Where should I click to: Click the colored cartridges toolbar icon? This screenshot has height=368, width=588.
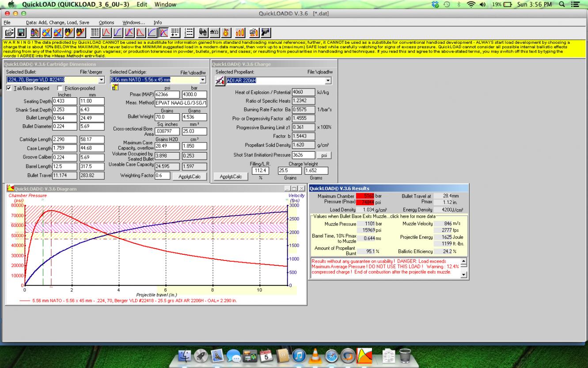[35, 32]
